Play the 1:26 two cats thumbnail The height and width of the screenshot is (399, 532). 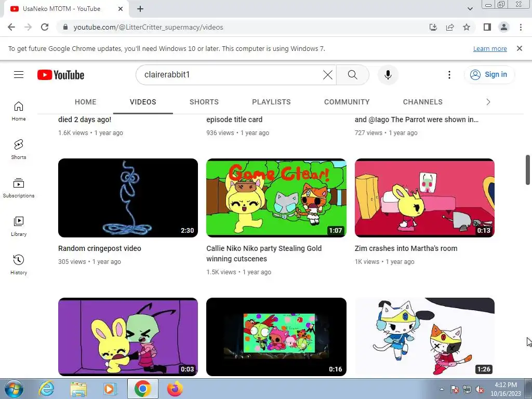(x=424, y=337)
